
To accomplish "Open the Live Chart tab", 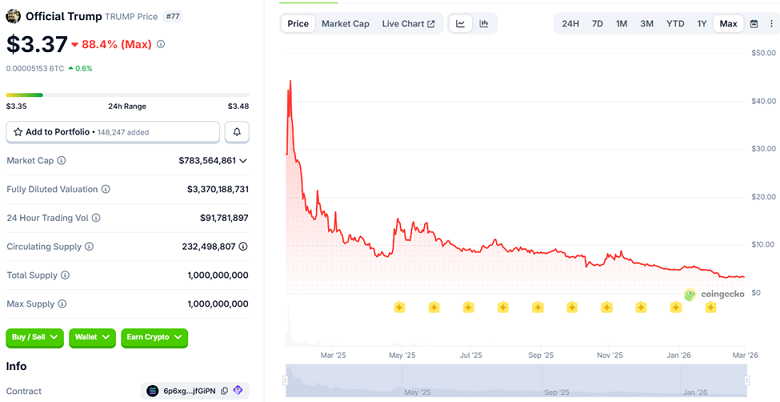I will tap(408, 24).
